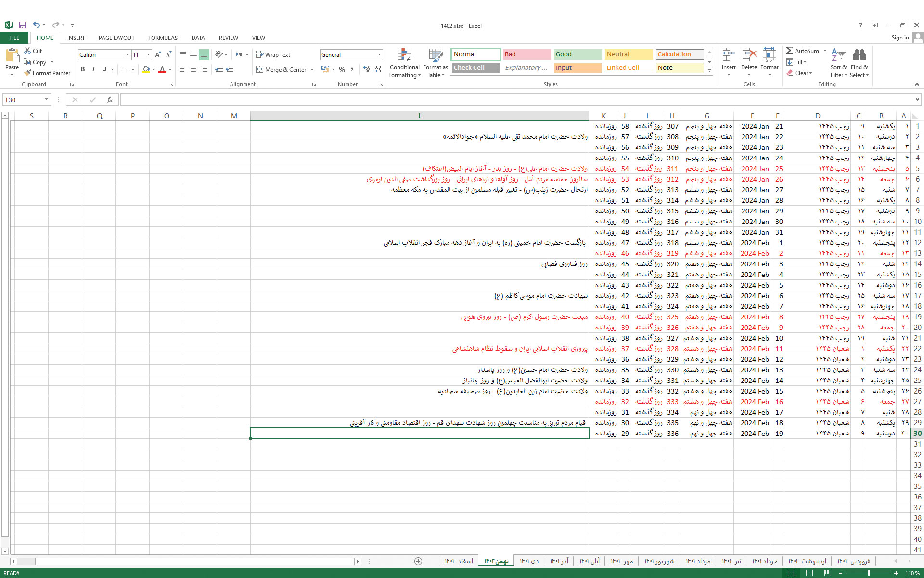This screenshot has height=578, width=924.
Task: Click Decrease Indent icon
Action: click(x=219, y=69)
